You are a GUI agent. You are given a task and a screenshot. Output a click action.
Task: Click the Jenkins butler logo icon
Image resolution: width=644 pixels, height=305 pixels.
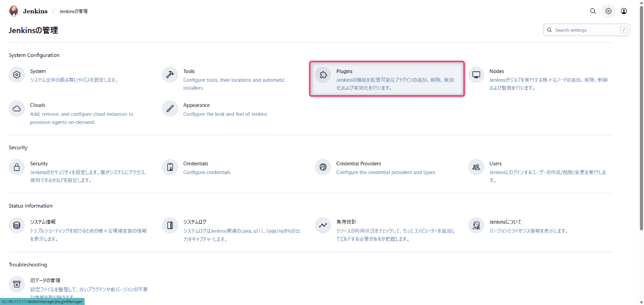(14, 11)
